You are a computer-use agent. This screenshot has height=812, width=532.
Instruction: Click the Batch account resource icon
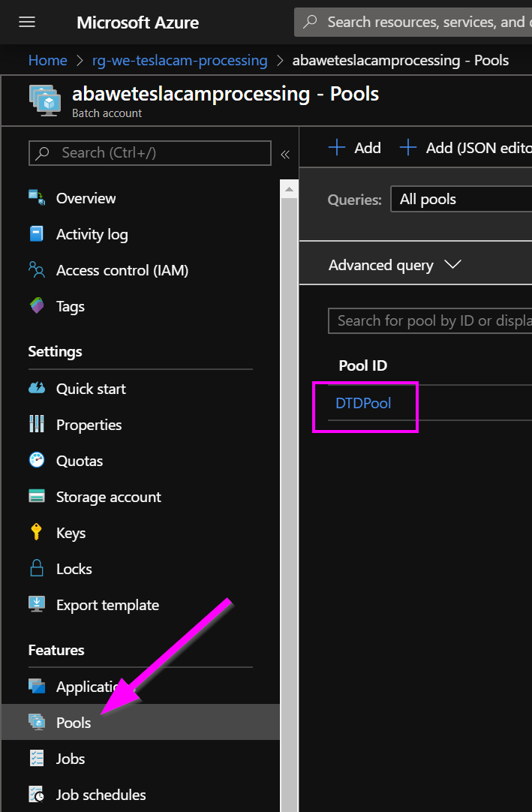(x=45, y=101)
